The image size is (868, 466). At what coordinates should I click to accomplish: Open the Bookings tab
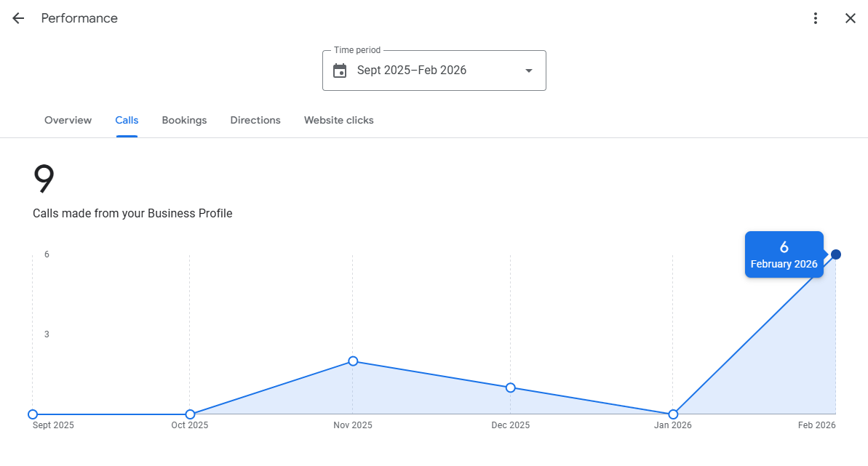[x=184, y=120]
